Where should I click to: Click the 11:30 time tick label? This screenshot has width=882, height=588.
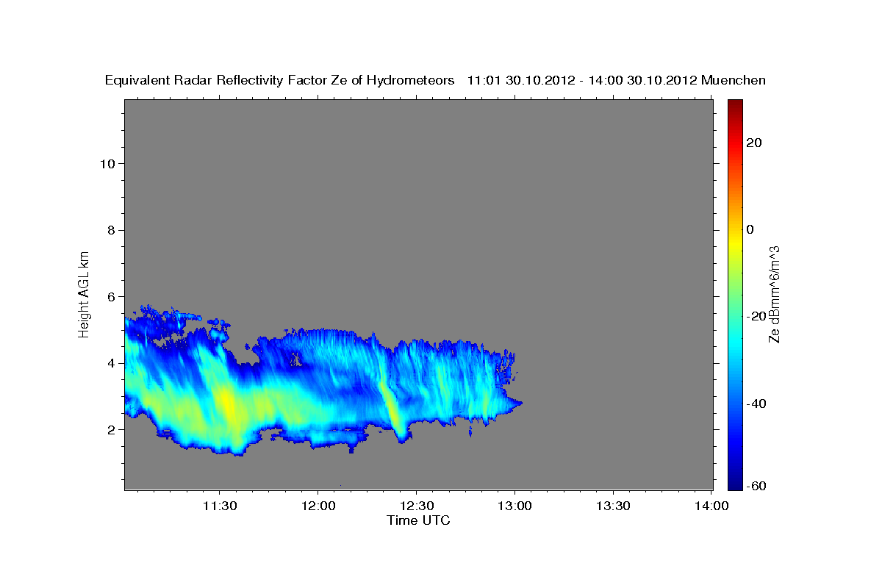click(x=220, y=506)
